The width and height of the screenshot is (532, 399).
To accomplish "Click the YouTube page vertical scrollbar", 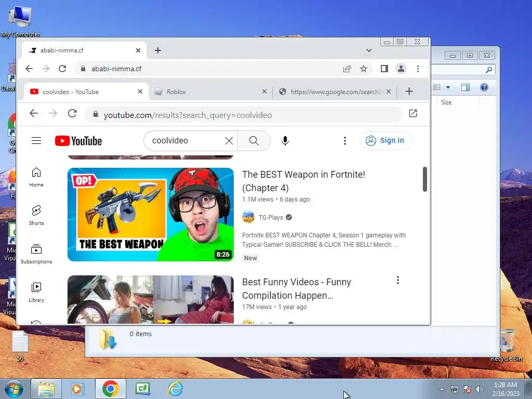I will click(425, 179).
